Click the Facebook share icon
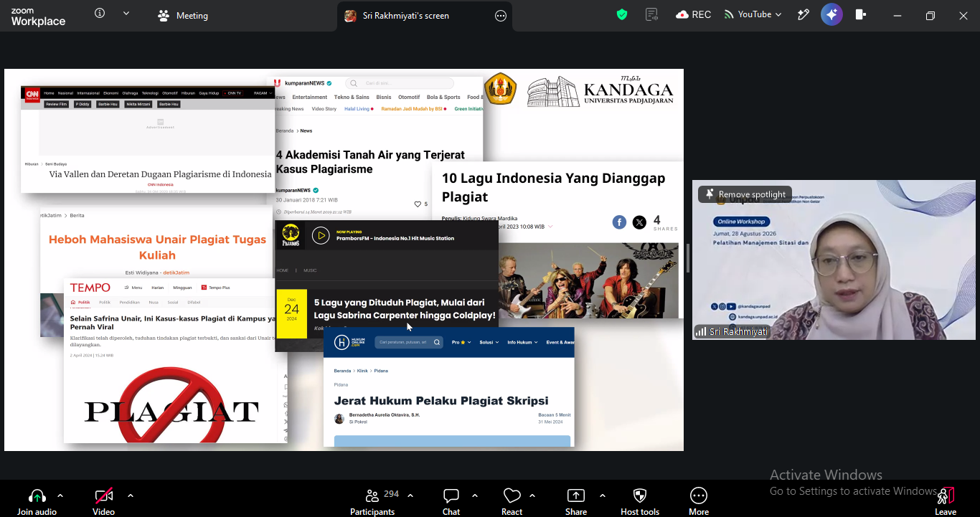Viewport: 980px width, 517px height. coord(619,222)
